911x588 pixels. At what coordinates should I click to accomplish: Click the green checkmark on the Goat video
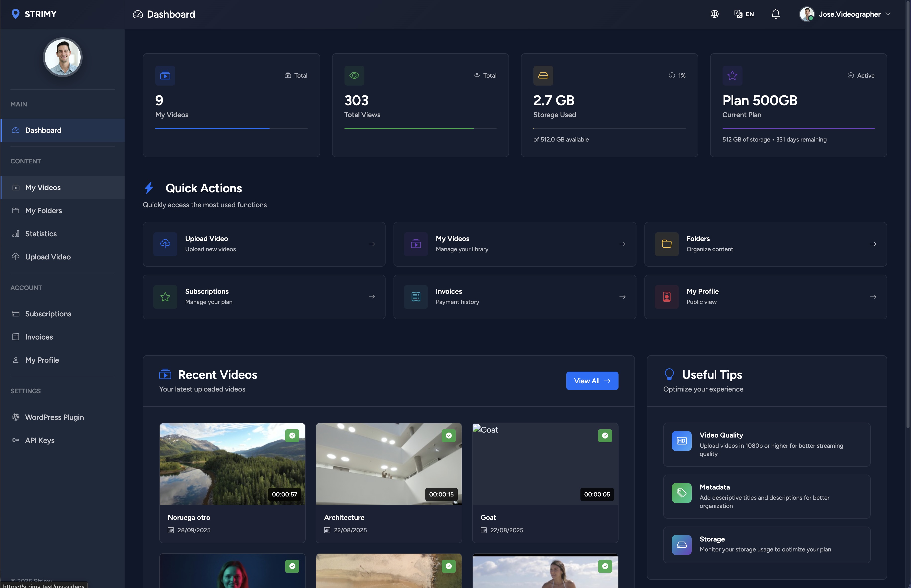coord(605,435)
